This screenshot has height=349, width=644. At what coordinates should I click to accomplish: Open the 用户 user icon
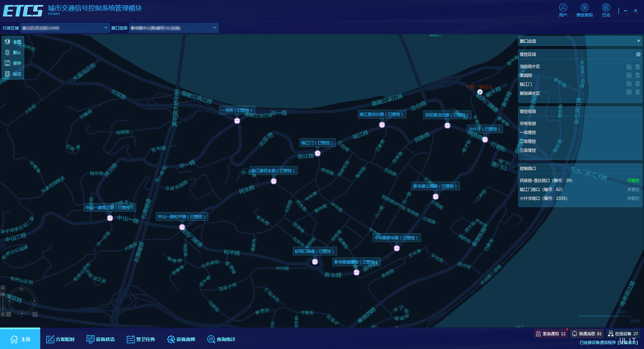tap(563, 10)
